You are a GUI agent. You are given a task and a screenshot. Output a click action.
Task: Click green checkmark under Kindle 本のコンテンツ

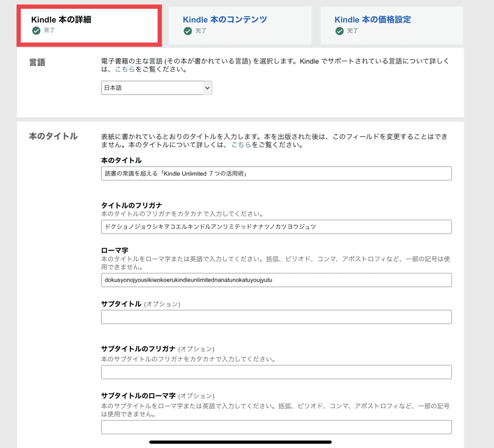click(x=188, y=31)
